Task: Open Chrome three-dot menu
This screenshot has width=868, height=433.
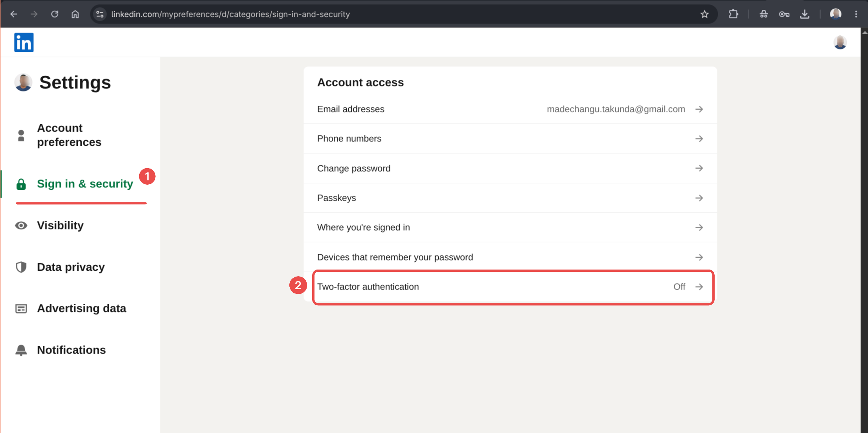Action: (856, 14)
